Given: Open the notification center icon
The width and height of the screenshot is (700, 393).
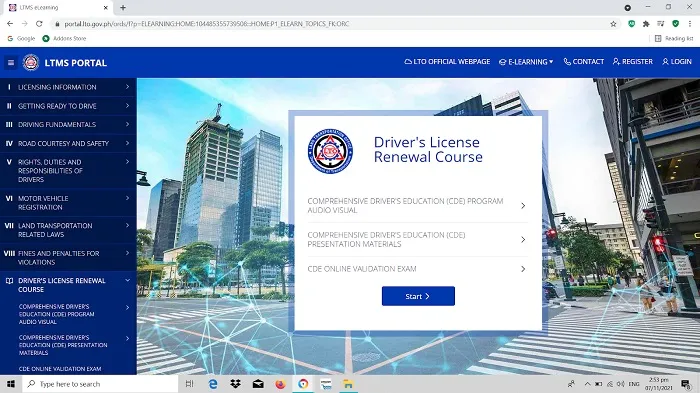Looking at the screenshot, I should pos(686,384).
